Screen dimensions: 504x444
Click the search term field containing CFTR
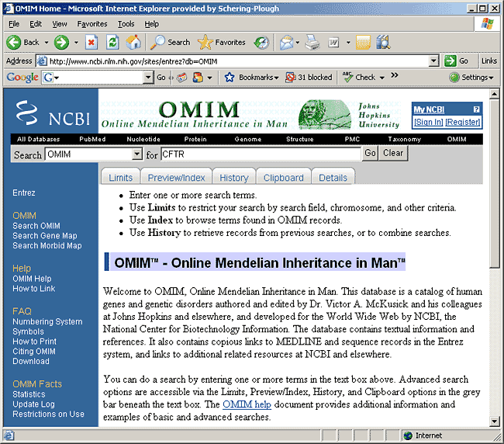click(x=261, y=154)
